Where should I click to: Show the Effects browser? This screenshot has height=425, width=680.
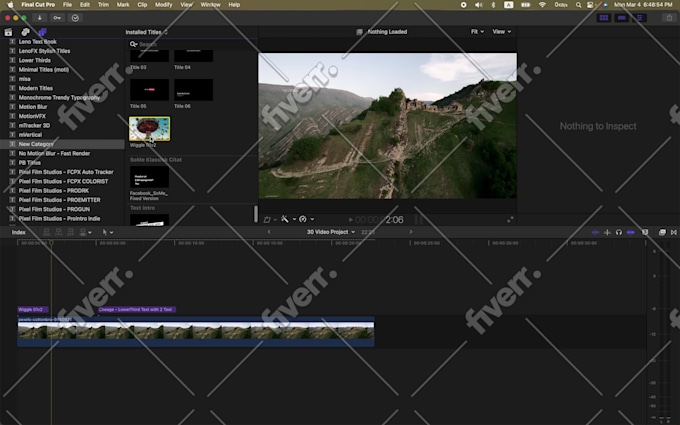point(662,232)
